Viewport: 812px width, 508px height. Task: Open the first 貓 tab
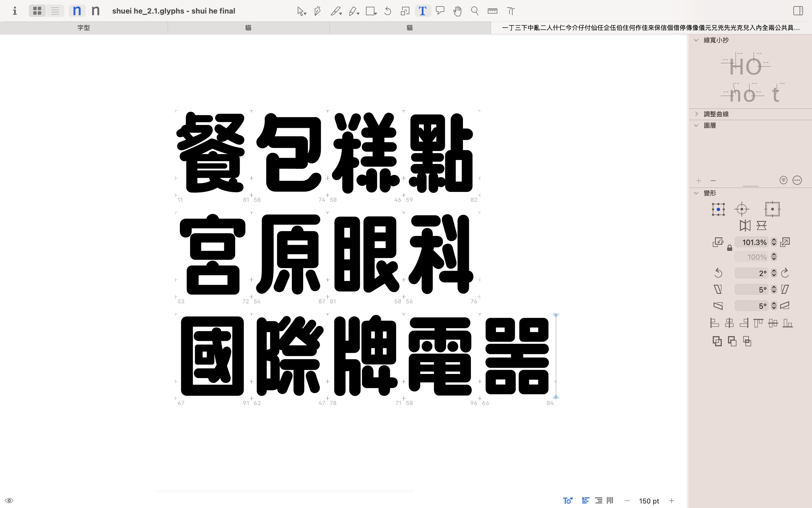[x=248, y=28]
